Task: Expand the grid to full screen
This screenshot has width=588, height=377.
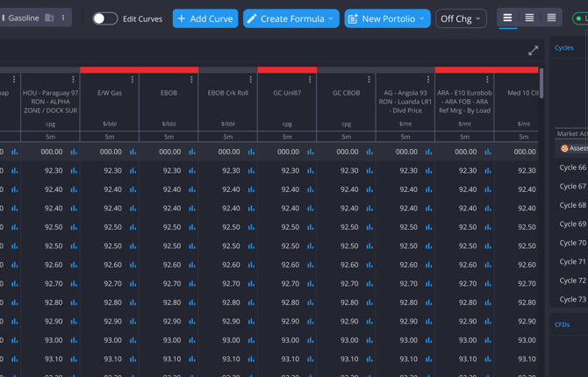Action: 533,51
